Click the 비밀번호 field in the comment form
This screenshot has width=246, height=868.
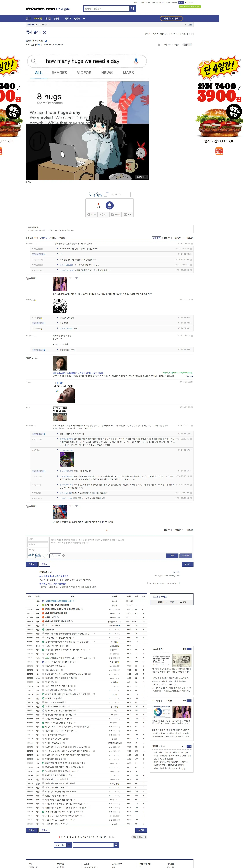tap(38, 545)
